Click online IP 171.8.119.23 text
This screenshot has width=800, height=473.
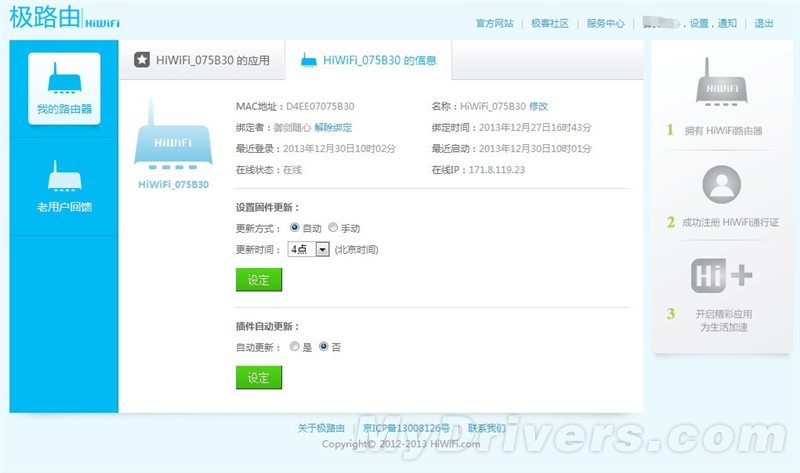tap(496, 170)
